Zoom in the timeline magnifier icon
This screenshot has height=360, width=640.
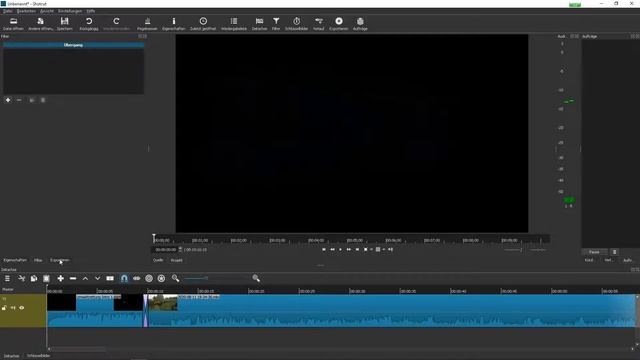[x=256, y=278]
